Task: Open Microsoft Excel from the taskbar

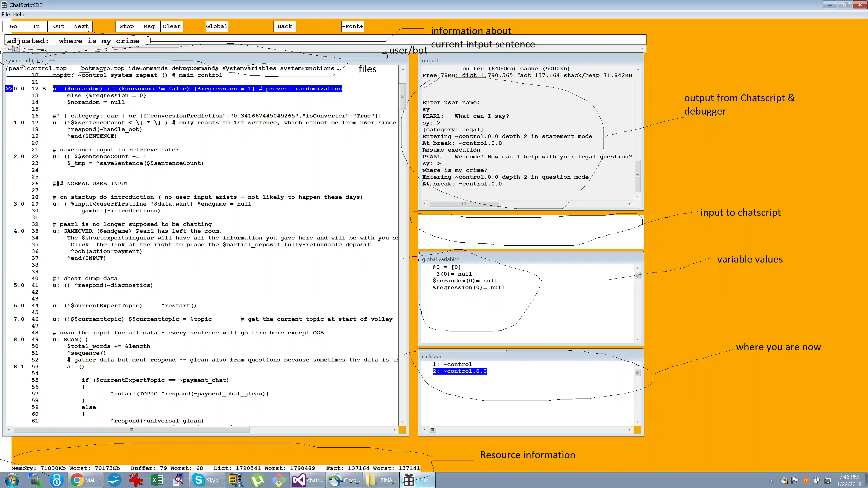Action: pyautogui.click(x=157, y=480)
